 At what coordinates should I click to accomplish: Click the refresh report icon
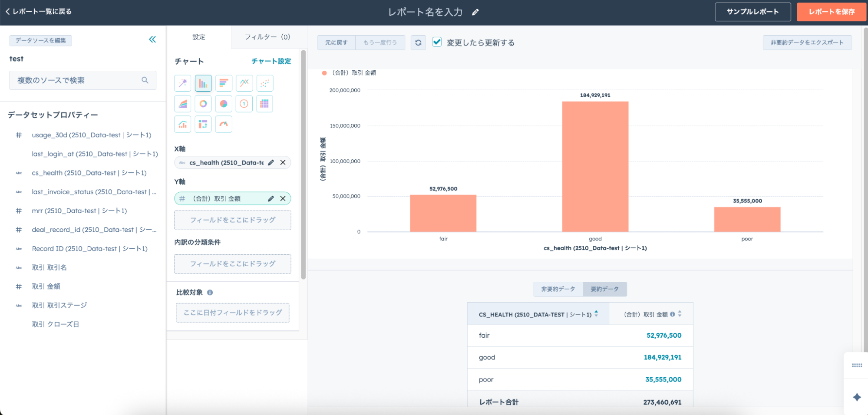(418, 43)
